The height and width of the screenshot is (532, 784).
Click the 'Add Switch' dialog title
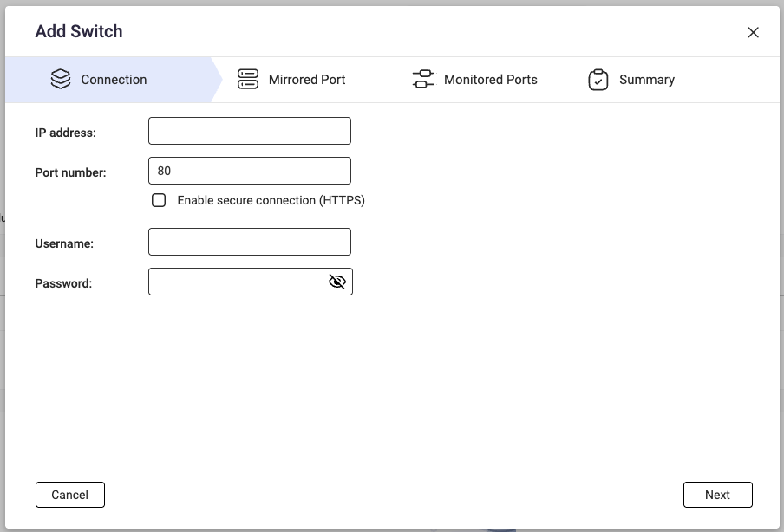click(x=79, y=31)
